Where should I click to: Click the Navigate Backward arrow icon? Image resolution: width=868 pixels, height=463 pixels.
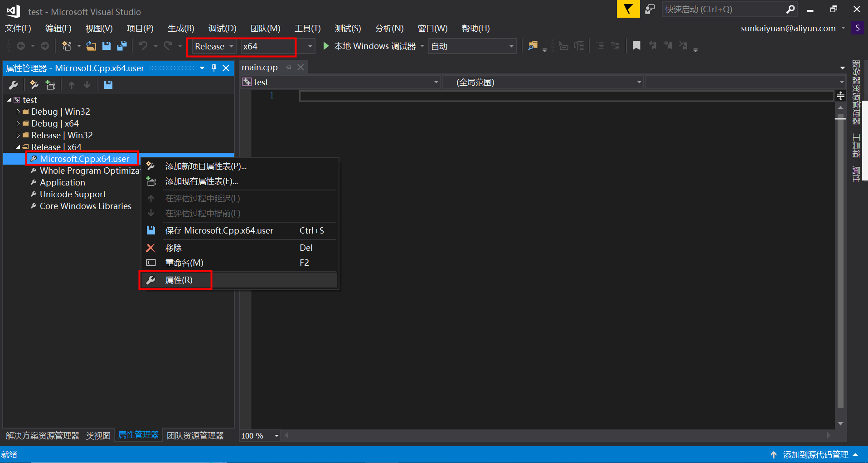(x=21, y=46)
